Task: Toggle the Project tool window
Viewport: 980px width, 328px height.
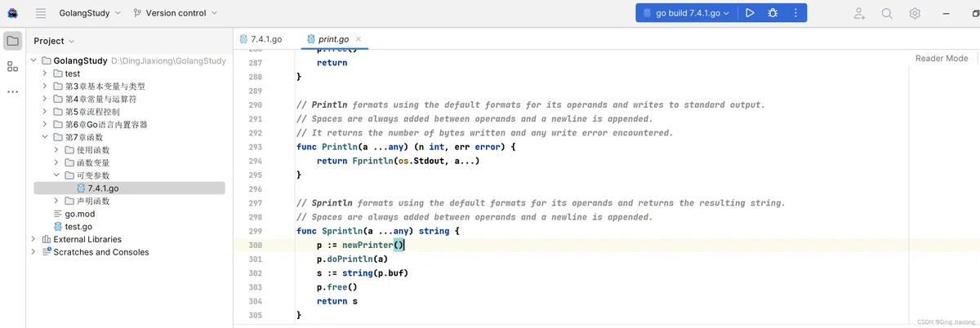Action: (x=12, y=41)
